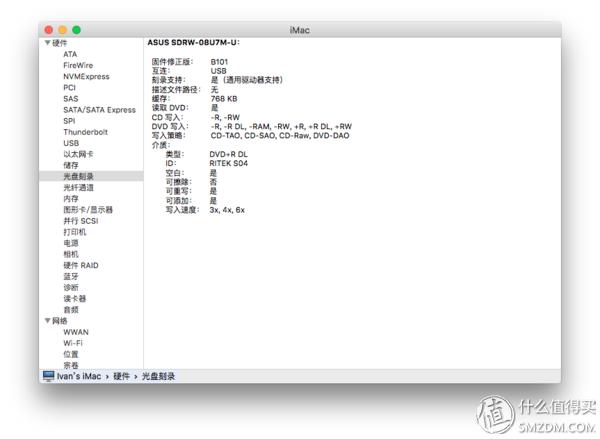Viewport: 600px width, 439px height.
Task: Click the computer icon in path bar
Action: 49,376
